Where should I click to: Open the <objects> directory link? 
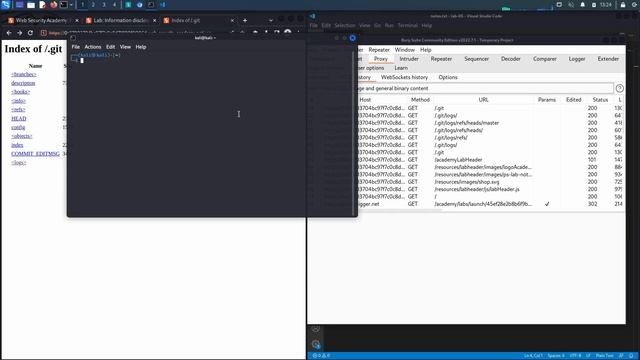pyautogui.click(x=22, y=136)
